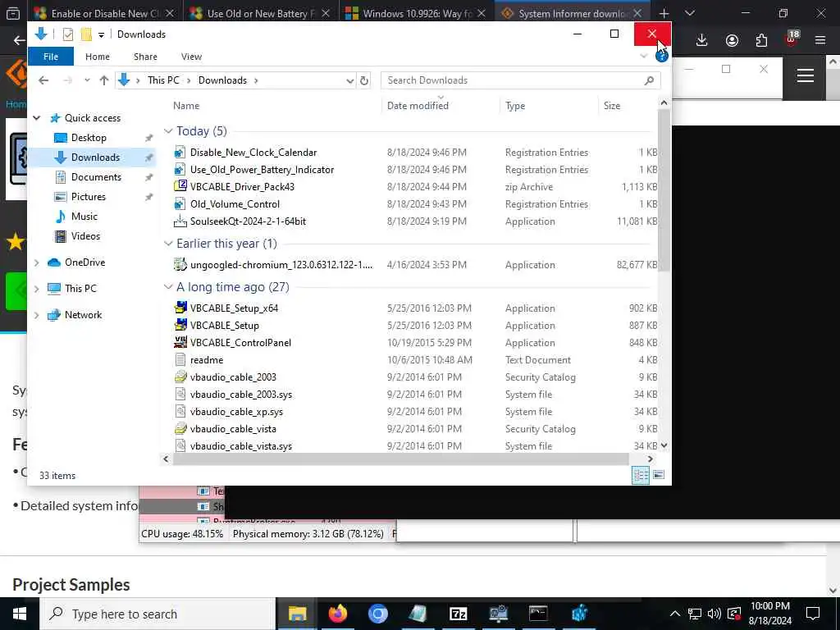
Task: Open 7-Zip from the taskbar
Action: (x=458, y=614)
